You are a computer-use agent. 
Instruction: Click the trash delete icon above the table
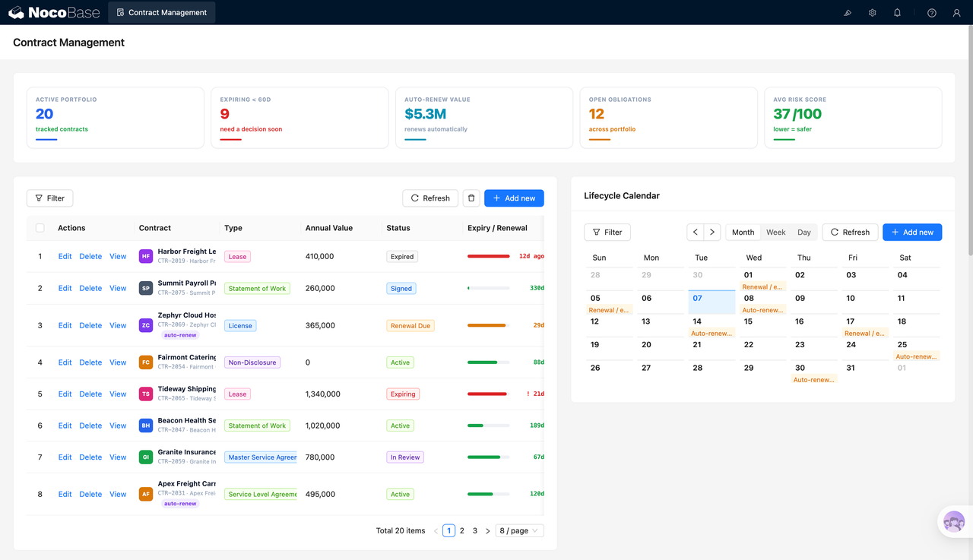click(471, 198)
